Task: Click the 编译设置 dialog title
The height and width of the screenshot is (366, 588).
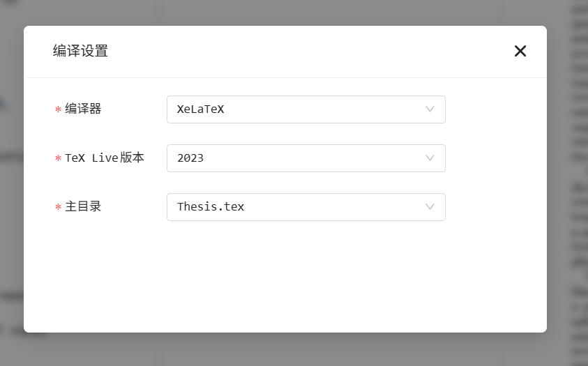Action: (x=80, y=51)
